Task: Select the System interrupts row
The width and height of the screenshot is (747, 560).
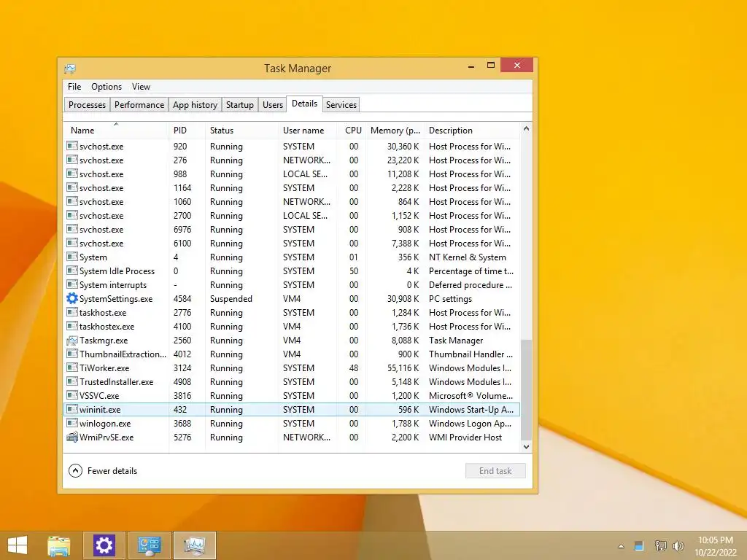Action: point(292,285)
